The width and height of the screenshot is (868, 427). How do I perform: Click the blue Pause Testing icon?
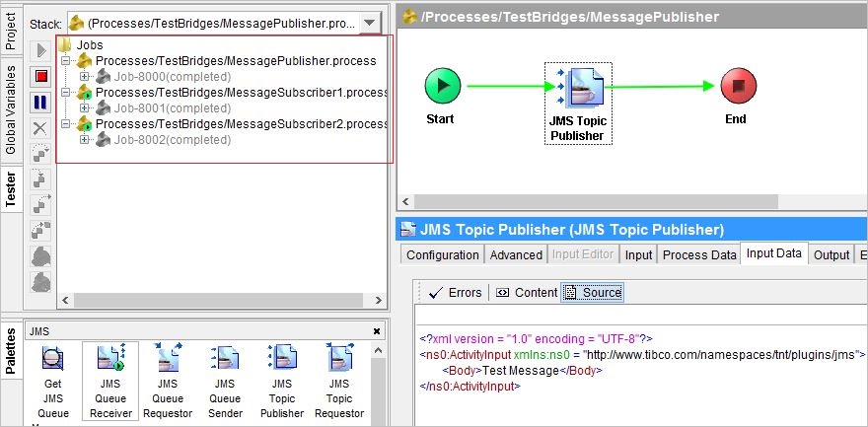click(41, 103)
